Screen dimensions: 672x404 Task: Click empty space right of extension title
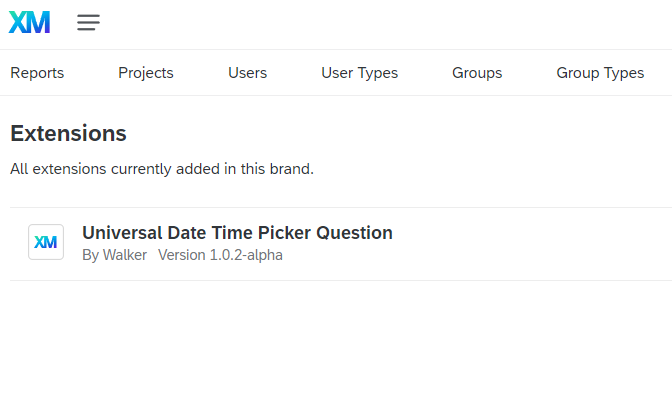[x=531, y=233]
